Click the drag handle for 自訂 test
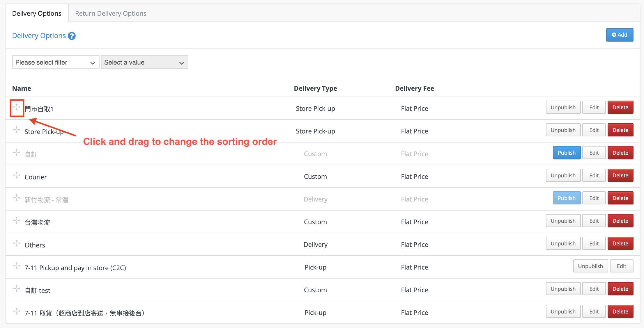644x328 pixels. pyautogui.click(x=17, y=289)
